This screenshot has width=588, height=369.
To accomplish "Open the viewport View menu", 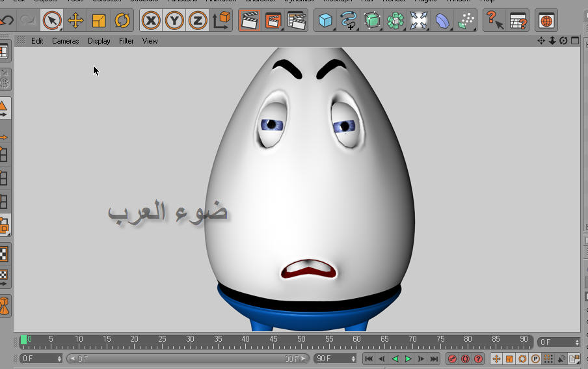I will pyautogui.click(x=150, y=41).
